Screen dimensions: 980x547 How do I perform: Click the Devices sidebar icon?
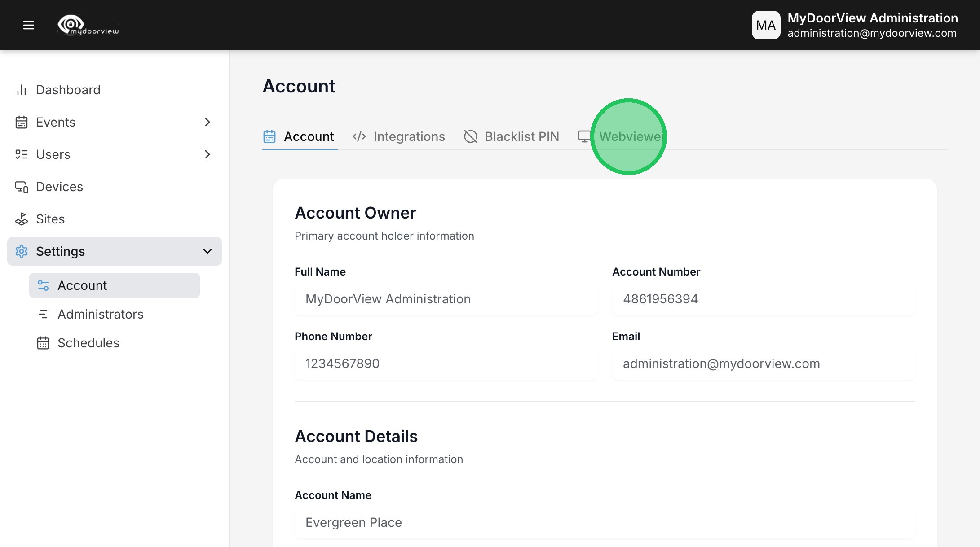click(x=22, y=187)
